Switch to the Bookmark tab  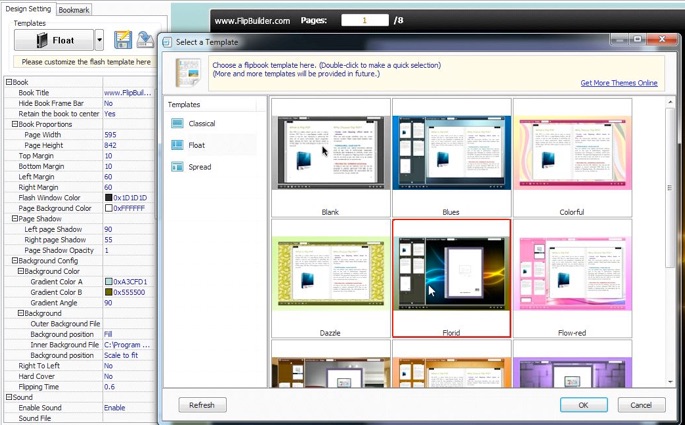(x=74, y=9)
